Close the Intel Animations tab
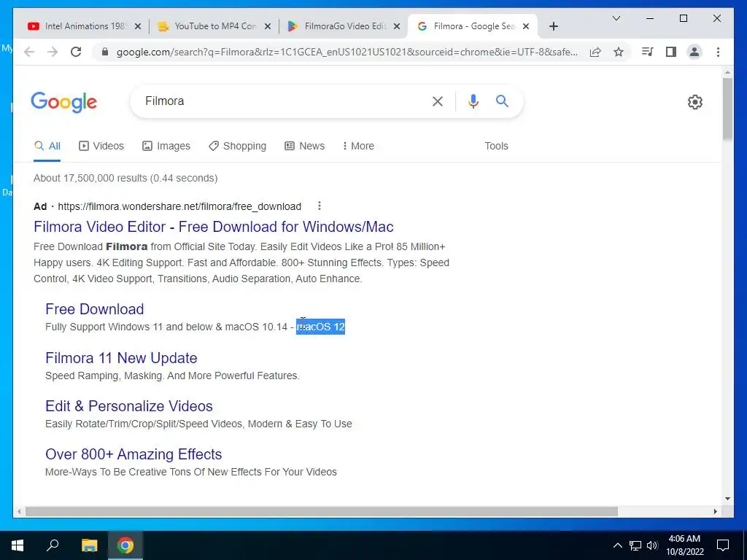Viewport: 747px width, 560px height. click(138, 26)
